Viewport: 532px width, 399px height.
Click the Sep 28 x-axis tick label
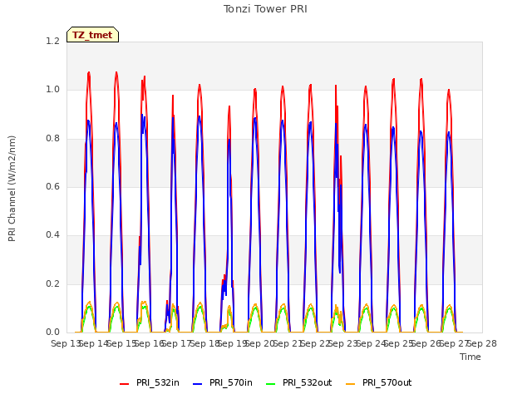pyautogui.click(x=482, y=343)
